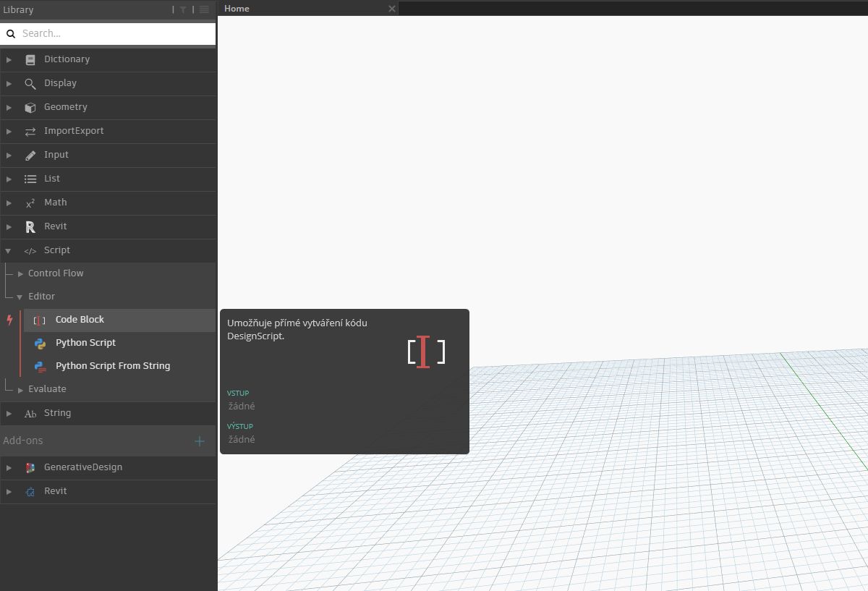Click the ImportExport arrows icon
The height and width of the screenshot is (591, 868).
click(30, 131)
